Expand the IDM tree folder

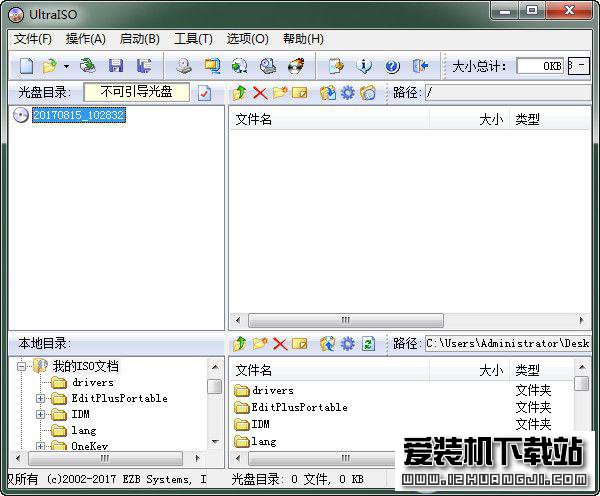[41, 414]
